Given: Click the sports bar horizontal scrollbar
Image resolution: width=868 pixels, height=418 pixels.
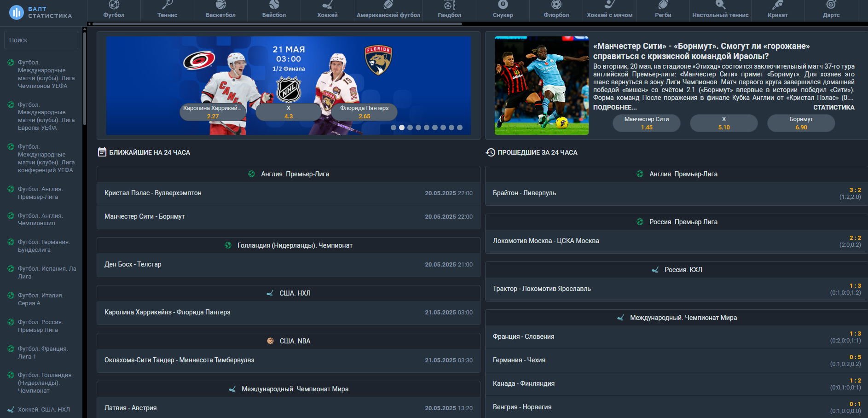Looking at the screenshot, I should pos(277,24).
